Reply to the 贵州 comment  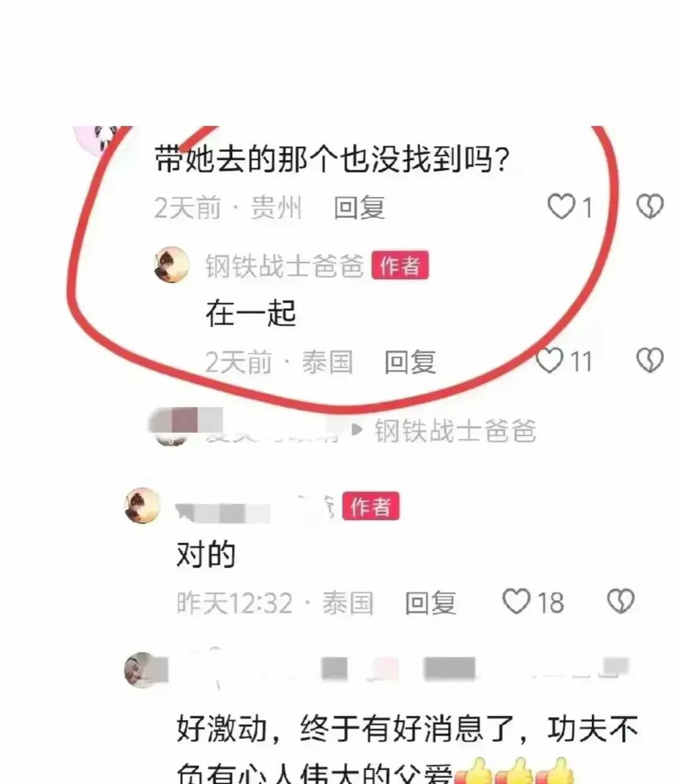(359, 208)
